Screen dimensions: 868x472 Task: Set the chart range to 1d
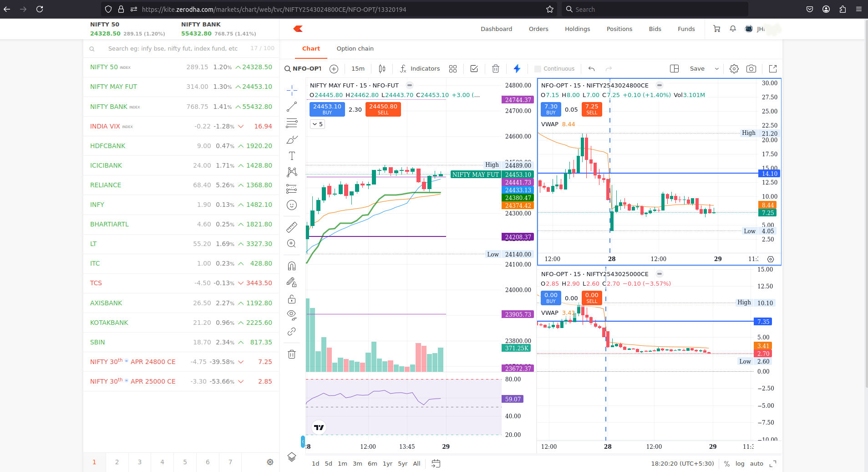click(x=315, y=463)
